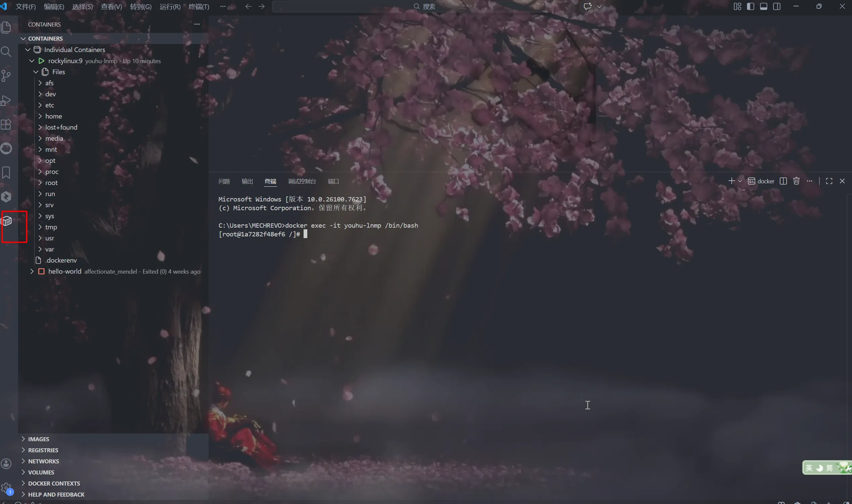Open the Explorer view icon
The image size is (852, 504).
tap(6, 27)
